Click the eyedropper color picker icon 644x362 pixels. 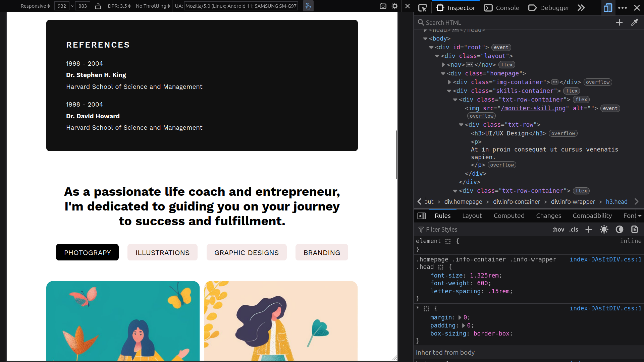point(634,22)
